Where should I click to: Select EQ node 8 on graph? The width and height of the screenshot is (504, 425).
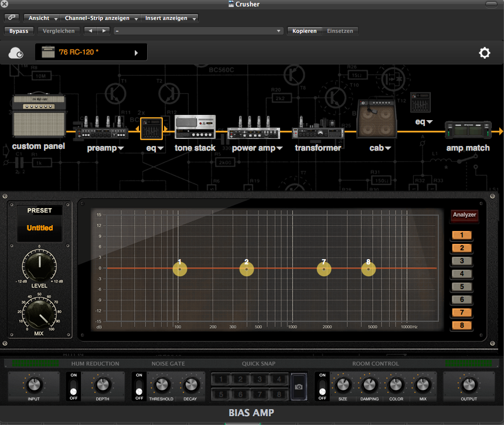pyautogui.click(x=369, y=269)
